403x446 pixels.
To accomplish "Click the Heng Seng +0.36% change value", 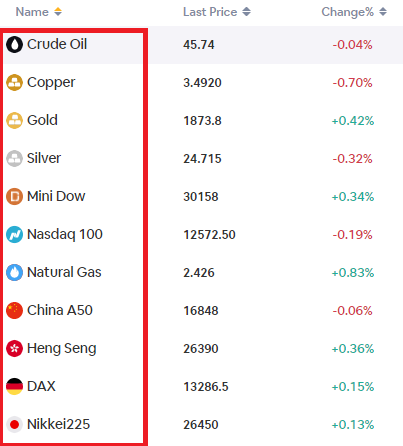I will click(353, 349).
